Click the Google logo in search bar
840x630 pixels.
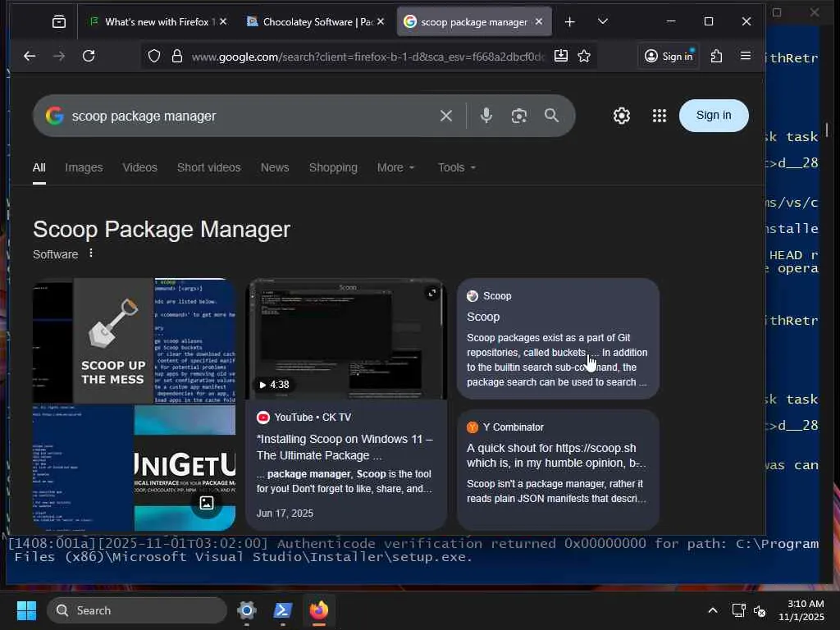(x=55, y=116)
